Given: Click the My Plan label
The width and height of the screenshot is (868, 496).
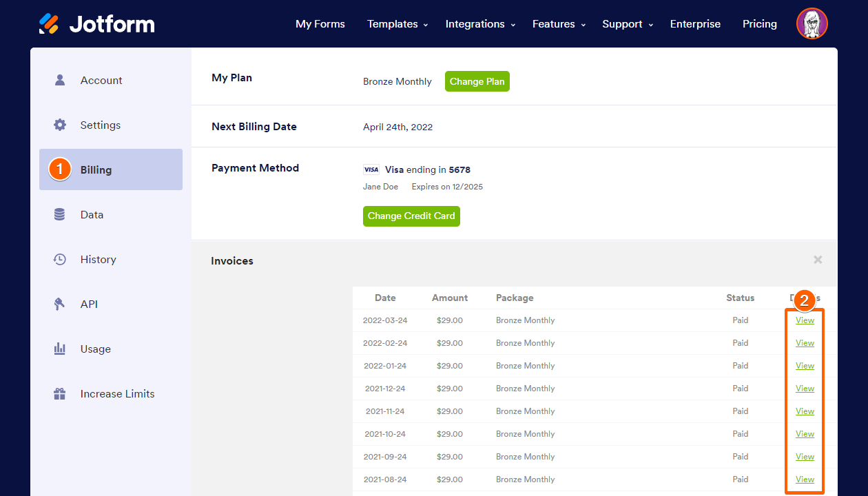Looking at the screenshot, I should click(x=231, y=78).
